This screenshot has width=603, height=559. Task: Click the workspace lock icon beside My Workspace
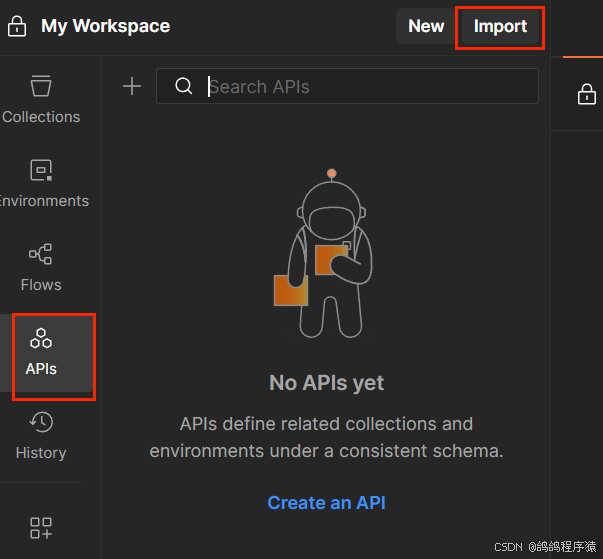point(17,26)
